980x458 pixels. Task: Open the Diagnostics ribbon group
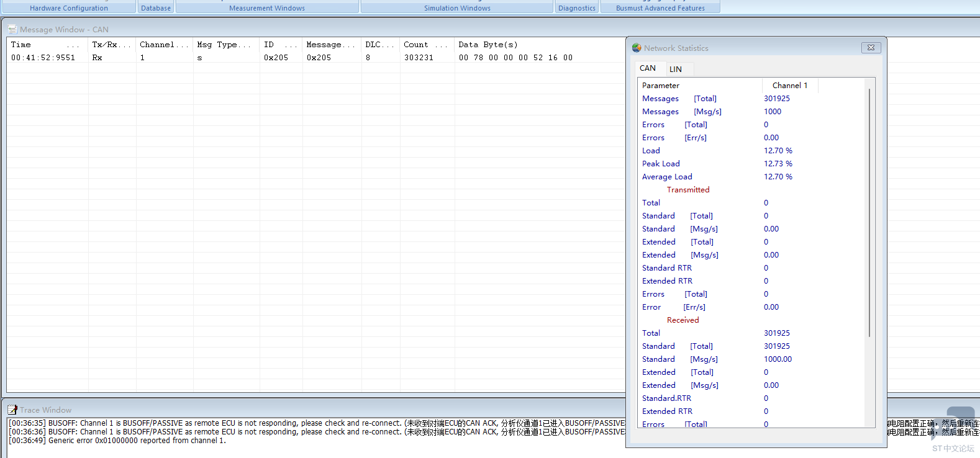[577, 8]
